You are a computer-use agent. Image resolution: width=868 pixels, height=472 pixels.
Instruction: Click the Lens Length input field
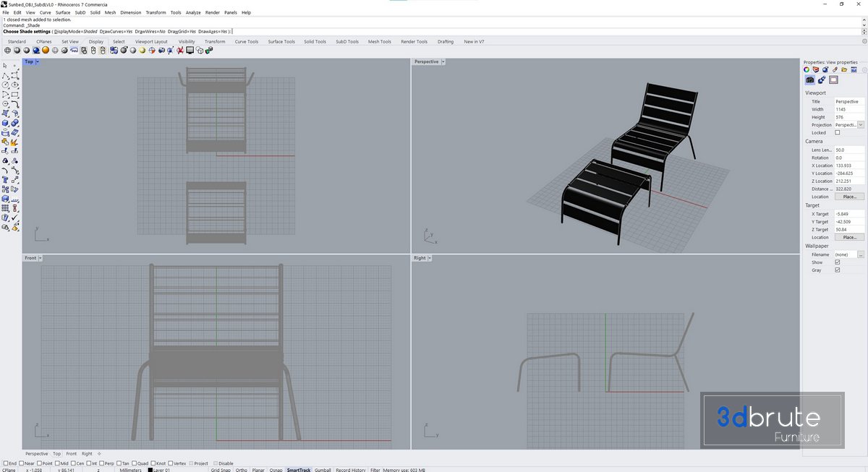pyautogui.click(x=849, y=150)
